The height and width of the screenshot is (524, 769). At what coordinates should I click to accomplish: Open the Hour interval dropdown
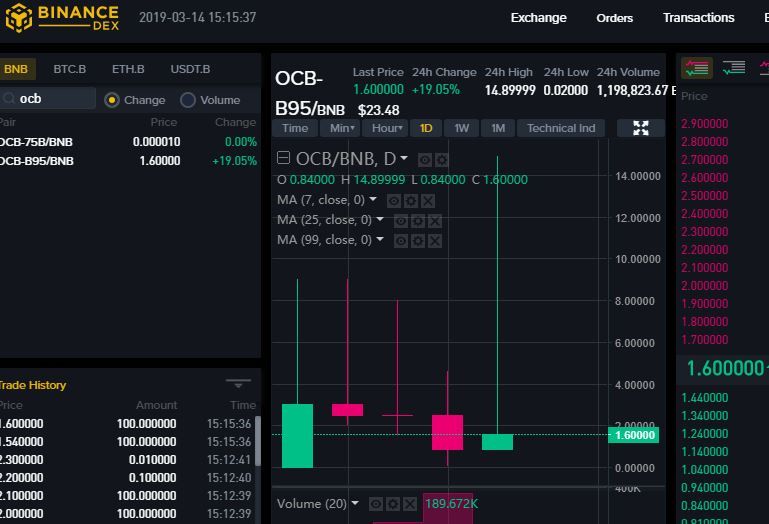pos(386,128)
